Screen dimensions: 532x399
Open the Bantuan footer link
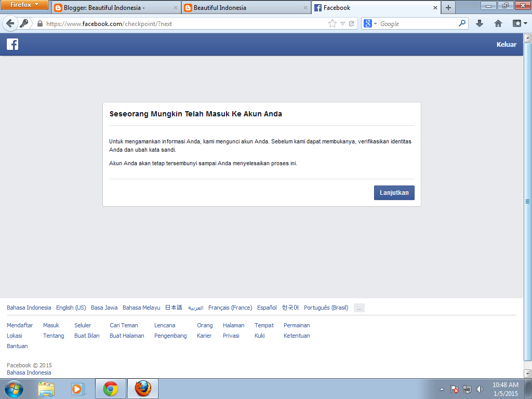[17, 346]
